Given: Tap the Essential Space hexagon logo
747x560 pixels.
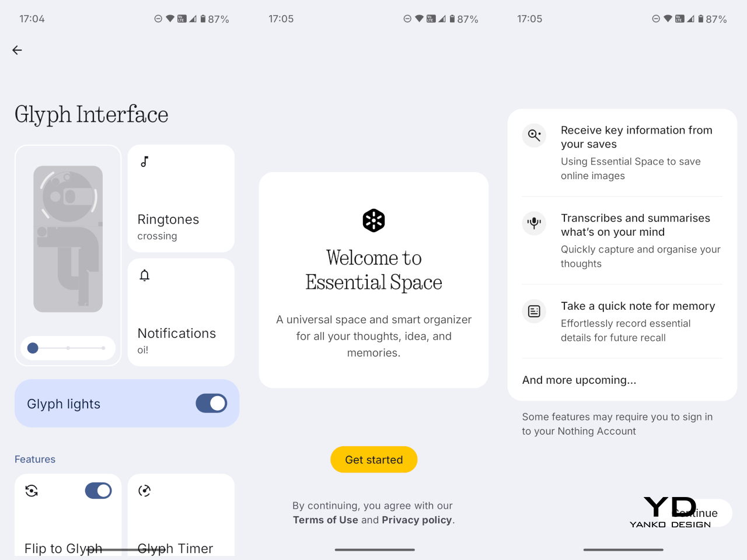Looking at the screenshot, I should click(x=373, y=220).
